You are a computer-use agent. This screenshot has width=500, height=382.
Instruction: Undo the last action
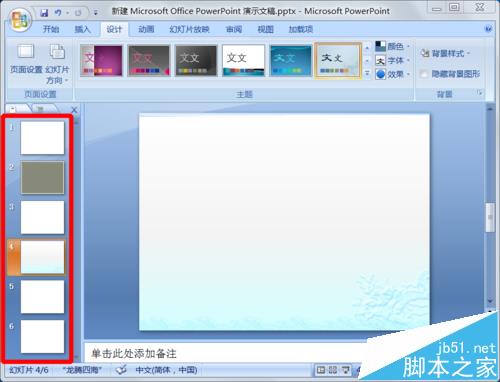coord(58,13)
